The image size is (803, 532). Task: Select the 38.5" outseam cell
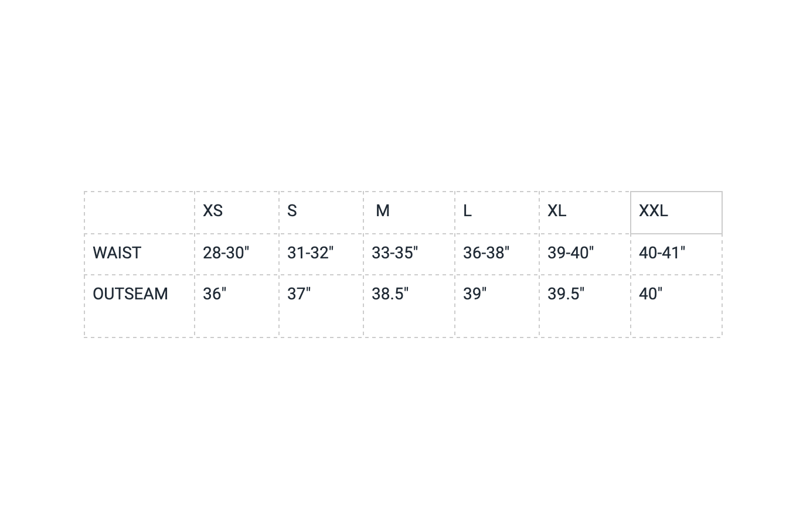coord(409,306)
